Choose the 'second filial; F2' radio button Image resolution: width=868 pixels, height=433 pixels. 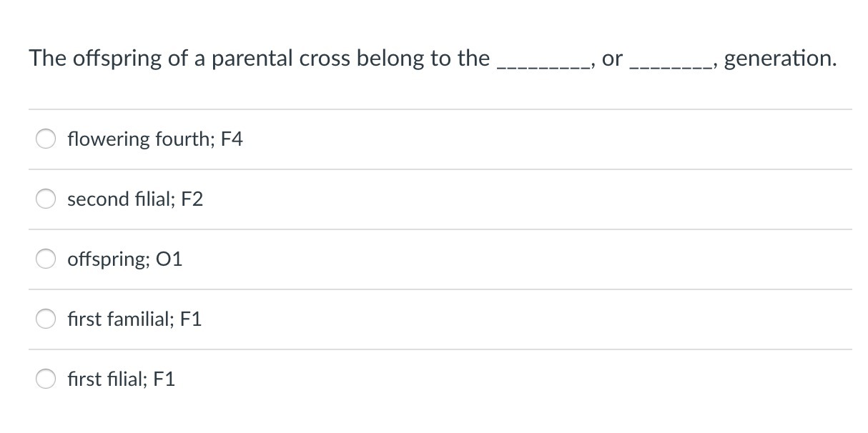pos(47,199)
